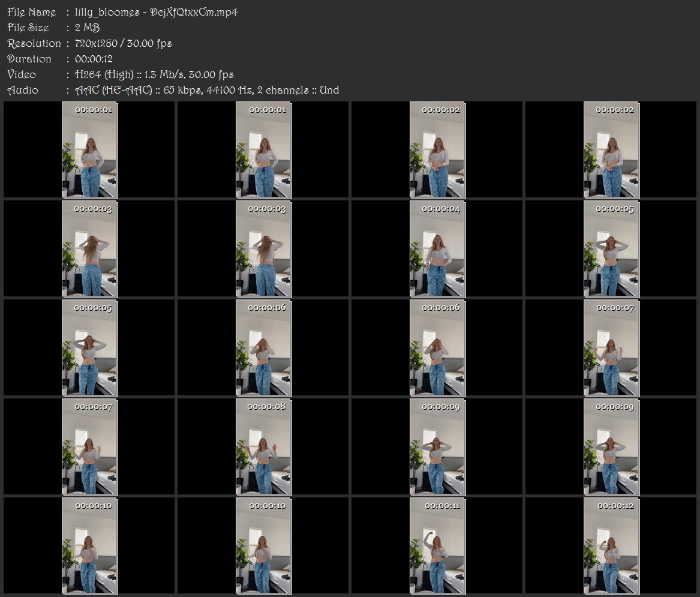
Task: Select the 'File Name' label
Action: click(x=32, y=12)
